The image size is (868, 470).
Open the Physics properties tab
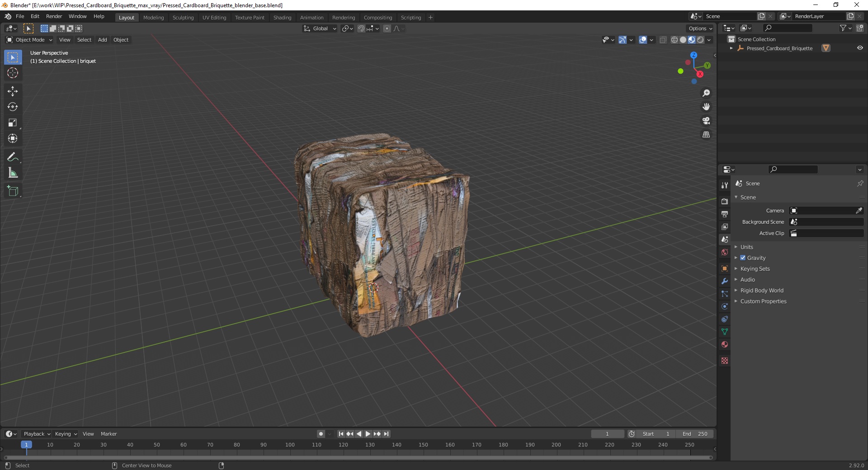725,306
